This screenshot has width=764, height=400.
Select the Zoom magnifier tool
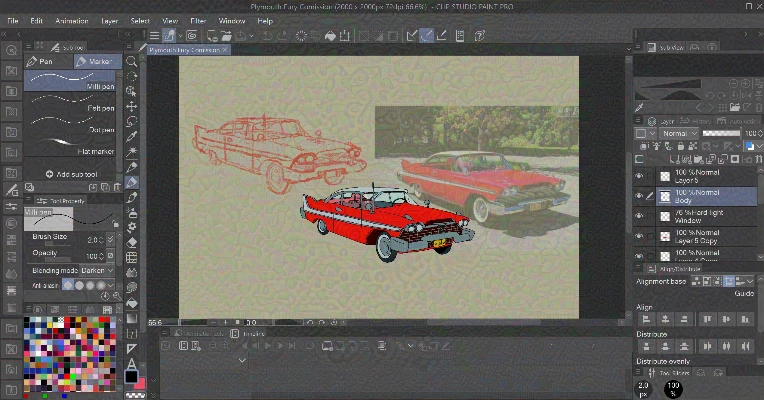pos(132,62)
